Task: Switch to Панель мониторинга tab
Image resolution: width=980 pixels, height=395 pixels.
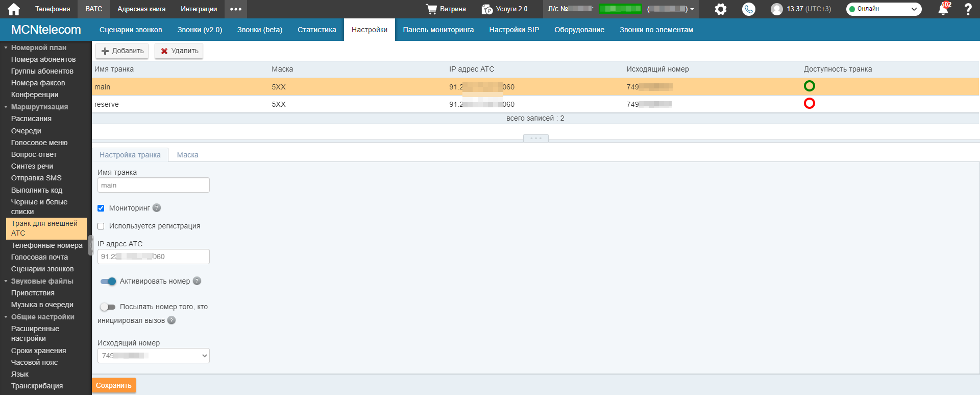Action: pos(438,30)
